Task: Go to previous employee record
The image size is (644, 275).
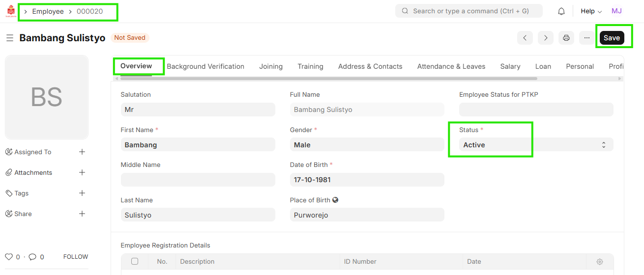Action: [525, 38]
